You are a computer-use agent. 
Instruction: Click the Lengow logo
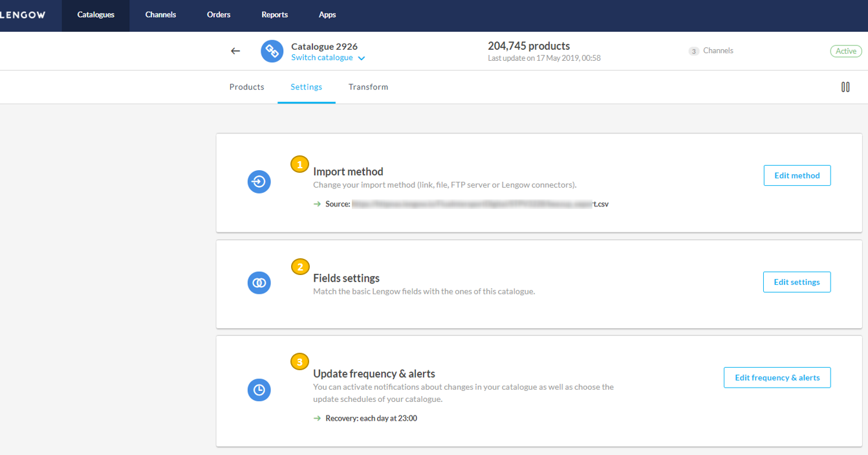click(x=23, y=15)
